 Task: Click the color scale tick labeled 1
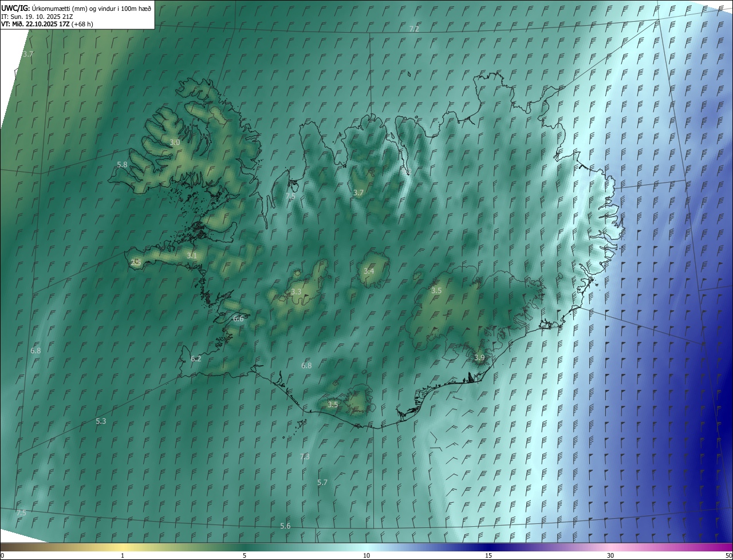pos(123,555)
